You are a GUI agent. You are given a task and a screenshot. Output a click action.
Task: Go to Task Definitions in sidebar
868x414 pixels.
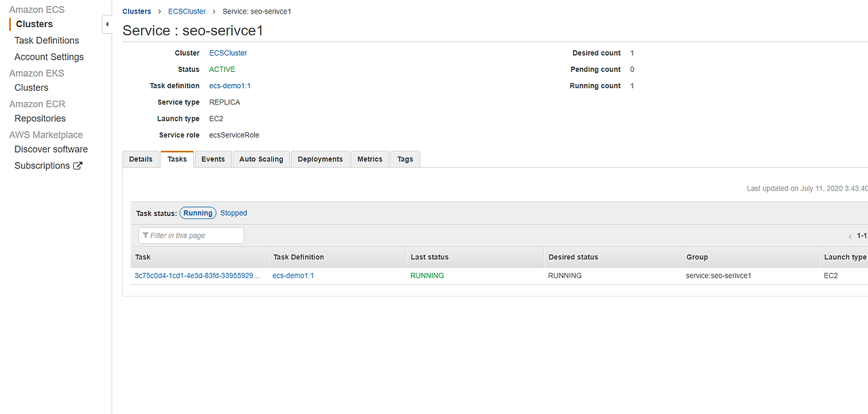pos(47,41)
